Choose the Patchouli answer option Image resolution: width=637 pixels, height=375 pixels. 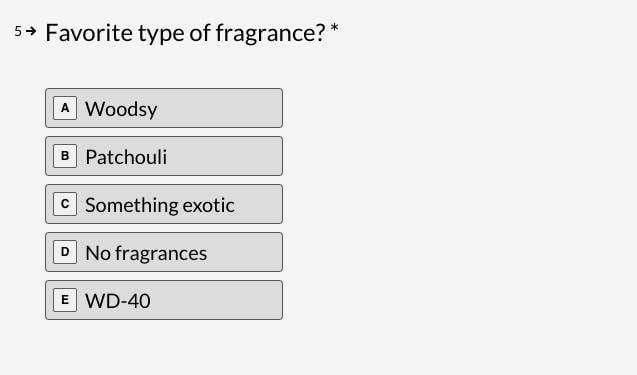click(x=164, y=156)
